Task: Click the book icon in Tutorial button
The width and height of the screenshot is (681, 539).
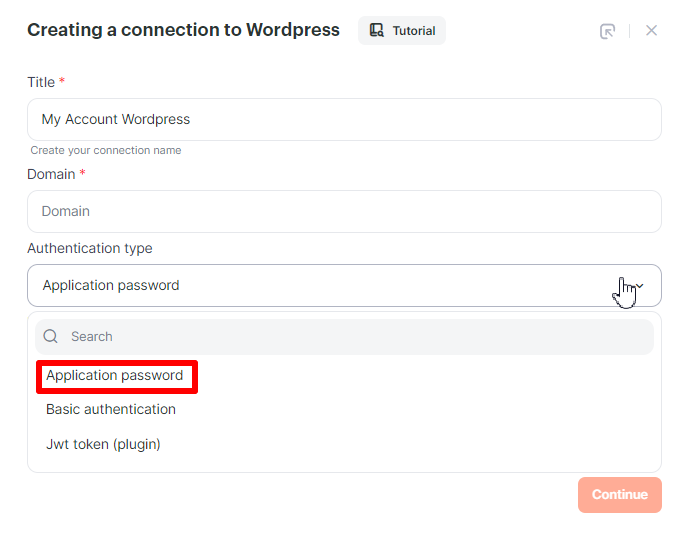Action: point(377,31)
